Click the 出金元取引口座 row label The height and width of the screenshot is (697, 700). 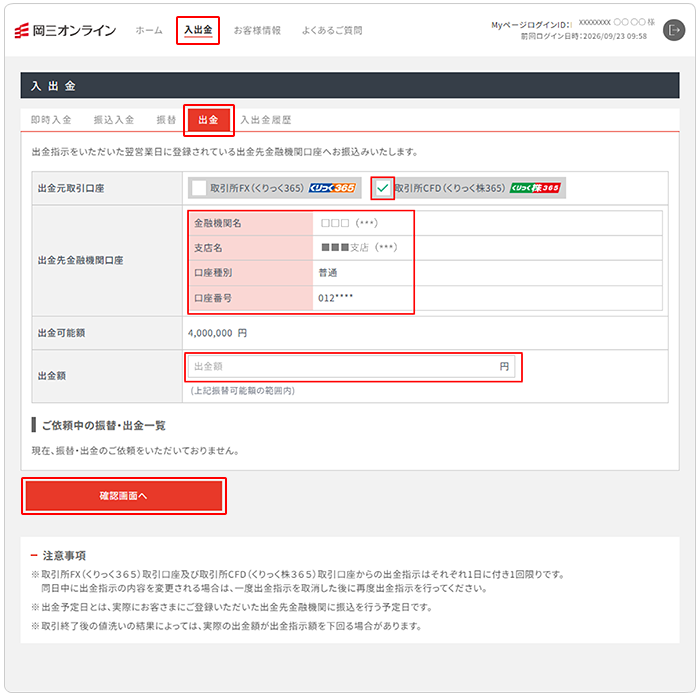(x=71, y=188)
